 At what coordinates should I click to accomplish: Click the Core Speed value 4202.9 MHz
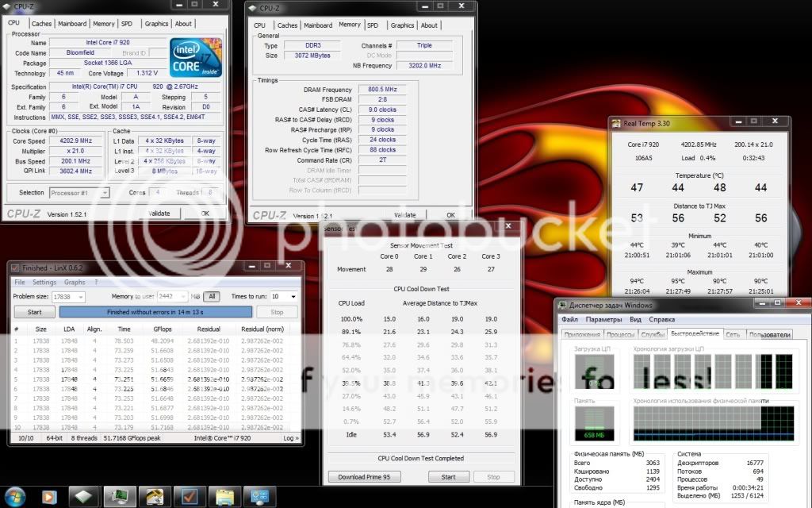pos(75,141)
